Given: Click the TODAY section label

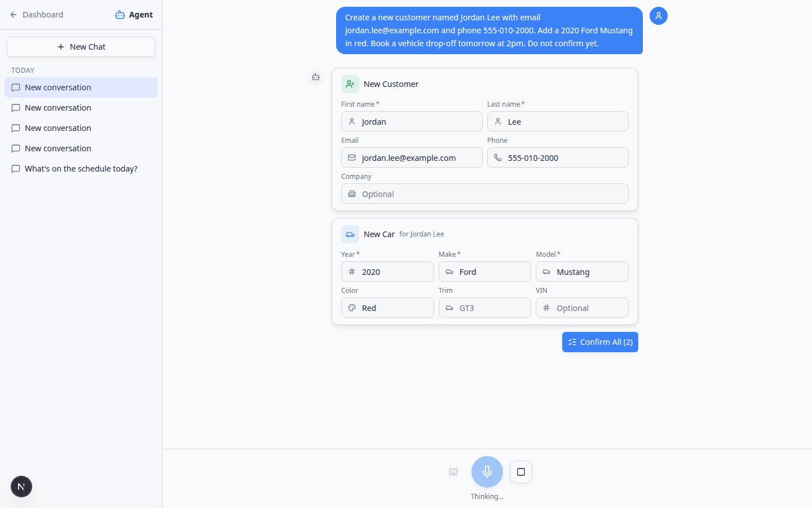Looking at the screenshot, I should (x=23, y=71).
